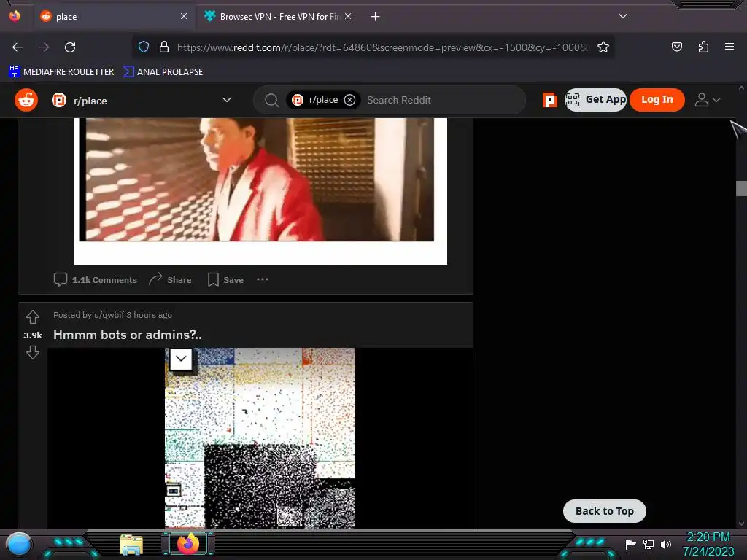Screen dimensions: 747x560
Task: Open the three-dot more options menu
Action: click(x=263, y=279)
